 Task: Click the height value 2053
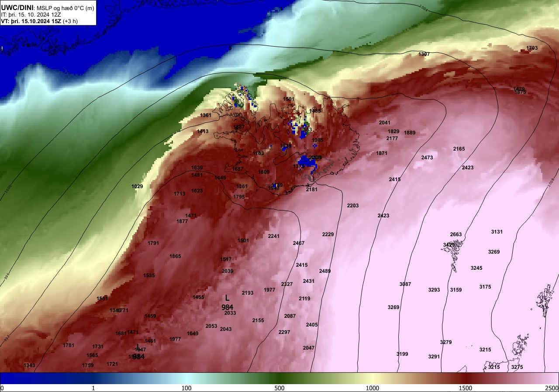[x=211, y=326]
